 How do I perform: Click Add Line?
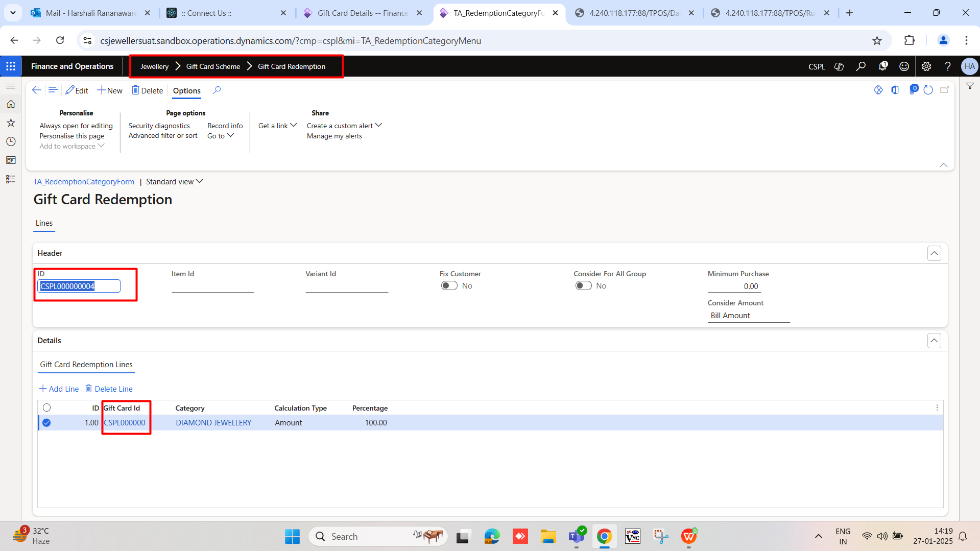[59, 389]
